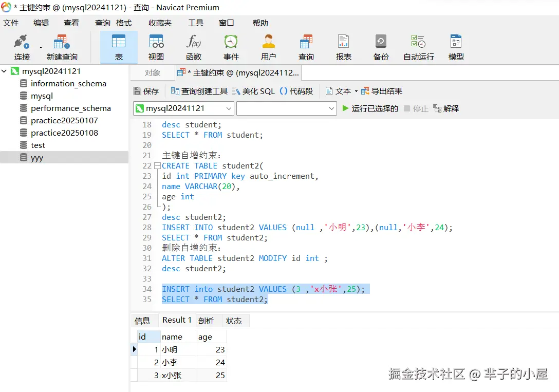Open the 格式 menu

(x=124, y=23)
